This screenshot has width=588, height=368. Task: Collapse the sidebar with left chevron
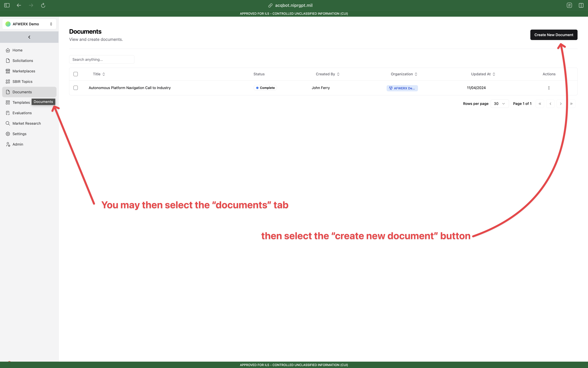[29, 37]
